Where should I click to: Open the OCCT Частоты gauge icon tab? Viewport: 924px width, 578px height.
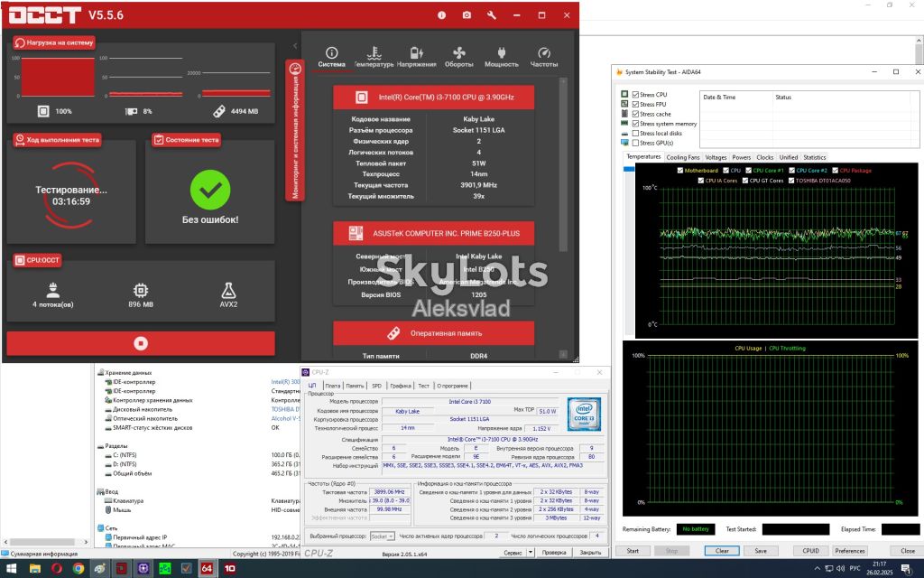pos(544,57)
